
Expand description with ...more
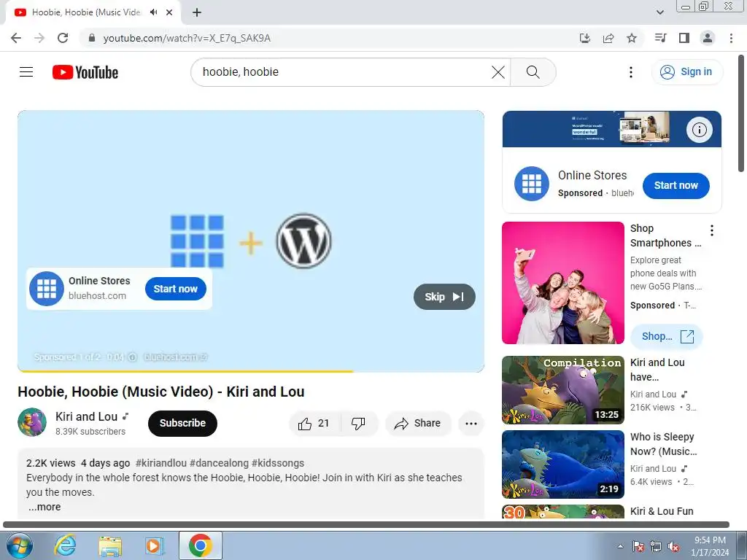[x=44, y=507]
